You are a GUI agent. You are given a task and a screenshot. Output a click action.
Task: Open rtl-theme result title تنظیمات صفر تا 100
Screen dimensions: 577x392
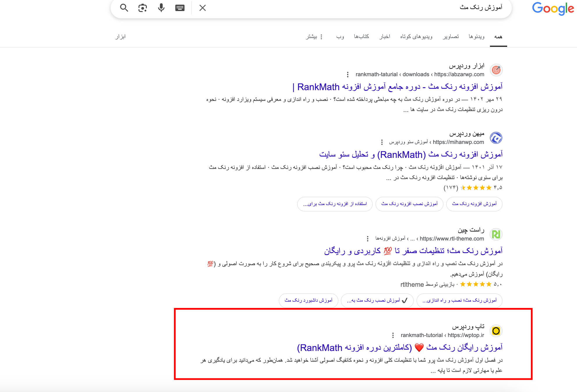point(413,251)
